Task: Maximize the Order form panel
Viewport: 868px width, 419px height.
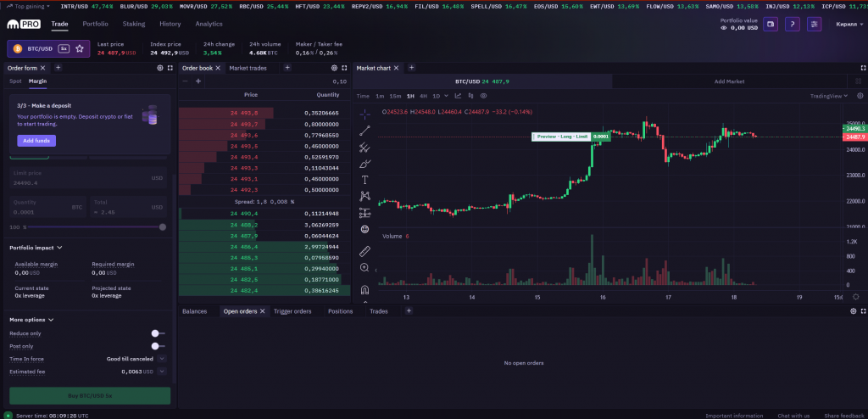Action: pos(170,68)
